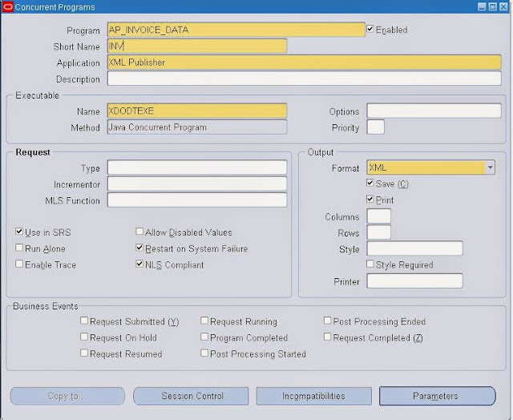Click the Rows field
The image size is (513, 420).
(379, 232)
